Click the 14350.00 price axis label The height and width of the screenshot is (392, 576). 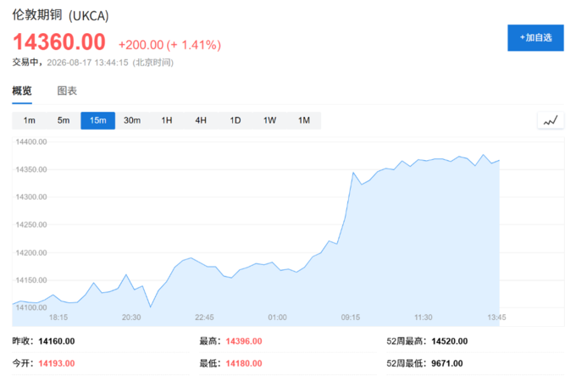coord(31,169)
